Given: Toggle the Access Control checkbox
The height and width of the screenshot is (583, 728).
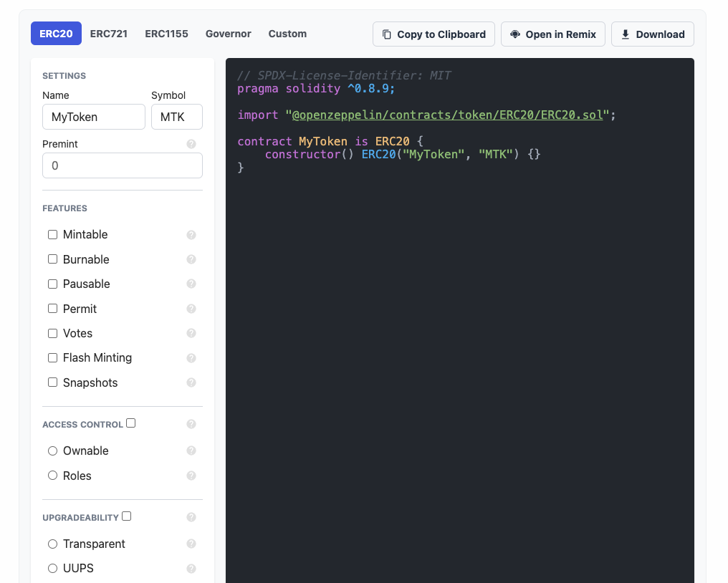Looking at the screenshot, I should click(x=131, y=423).
